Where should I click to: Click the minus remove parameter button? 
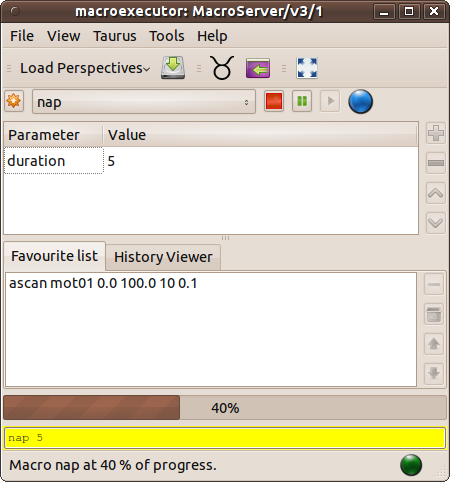(436, 163)
